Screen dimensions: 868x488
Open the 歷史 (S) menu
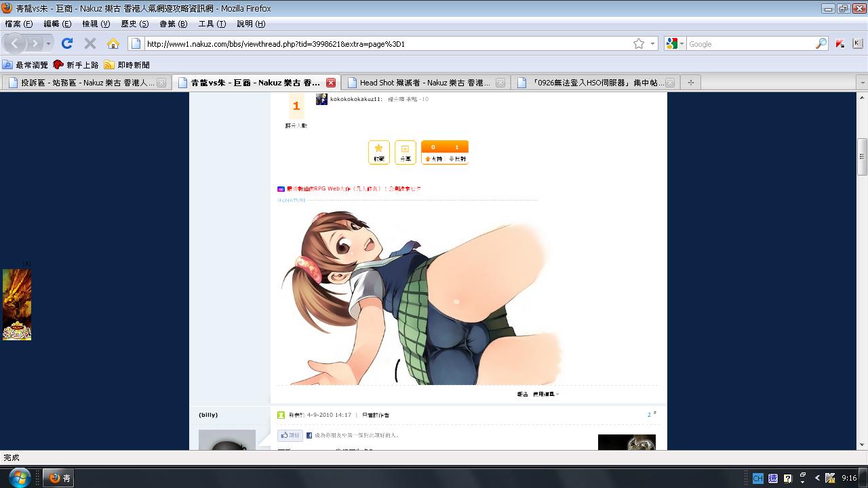pos(134,24)
